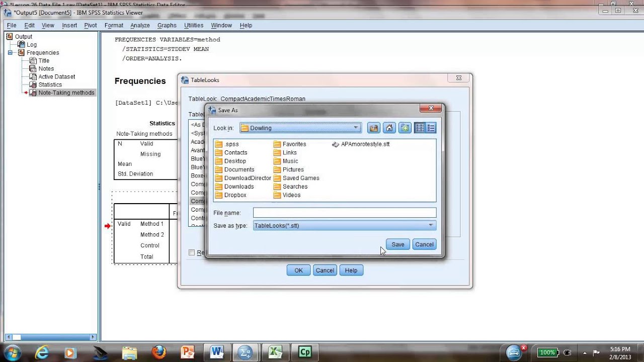The image size is (644, 362).
Task: Open the File menu
Action: coord(12,25)
